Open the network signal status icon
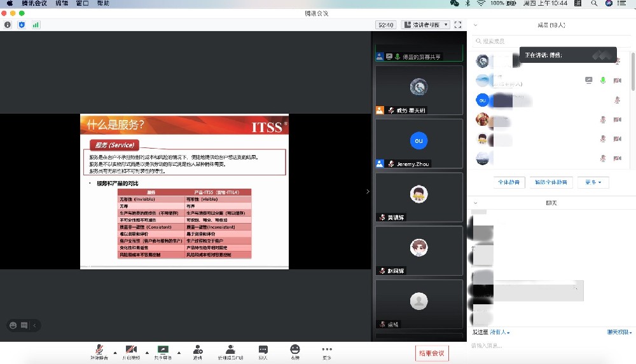The image size is (636, 364). (36, 25)
